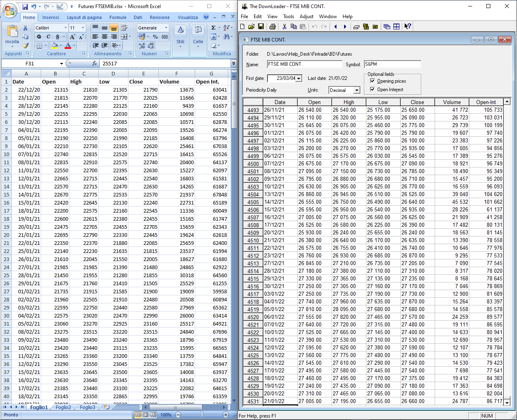Click Undo in Excel quick access toolbar

tap(34, 6)
